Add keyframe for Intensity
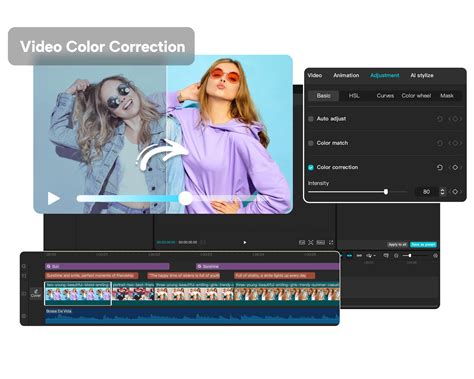The height and width of the screenshot is (379, 474). [455, 192]
